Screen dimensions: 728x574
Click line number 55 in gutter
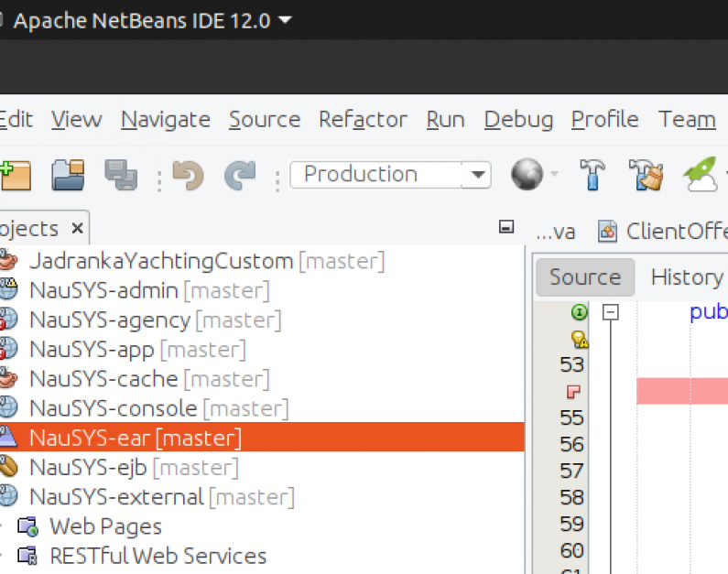point(571,417)
